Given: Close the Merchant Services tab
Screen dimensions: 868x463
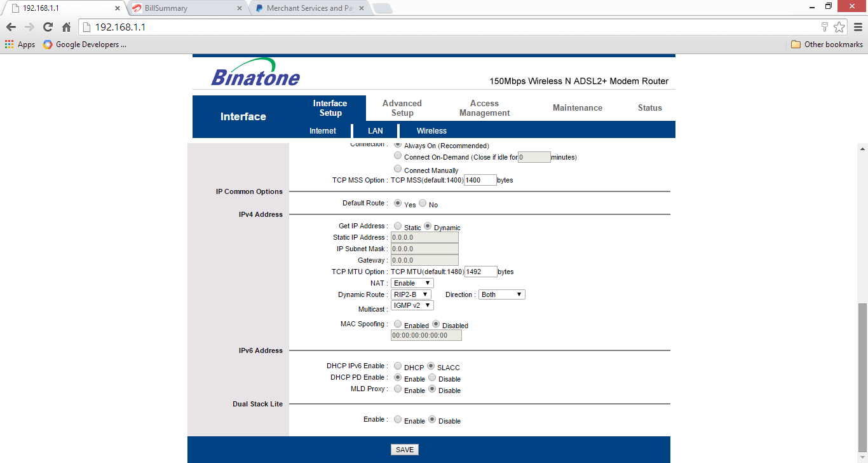Looking at the screenshot, I should [362, 8].
